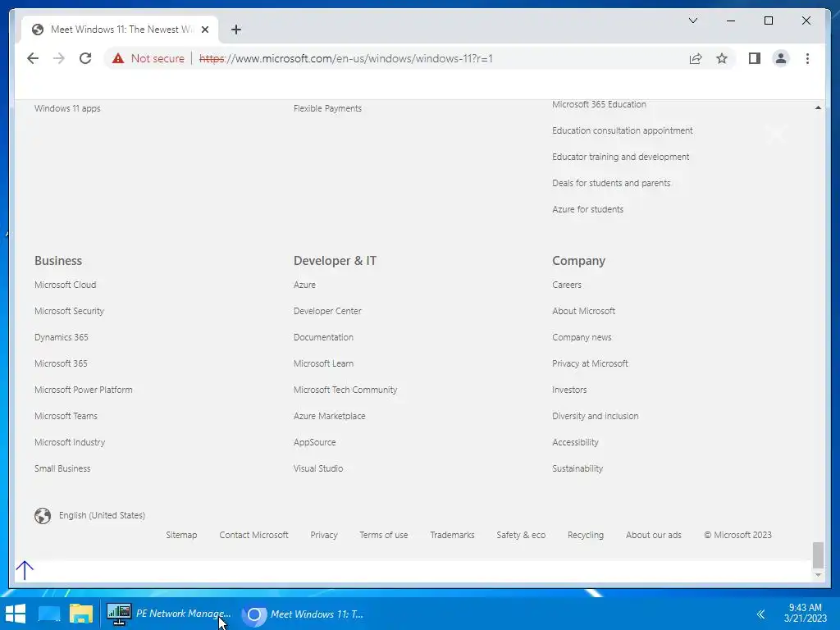Click the forward navigation arrow
The image size is (840, 630).
59,58
